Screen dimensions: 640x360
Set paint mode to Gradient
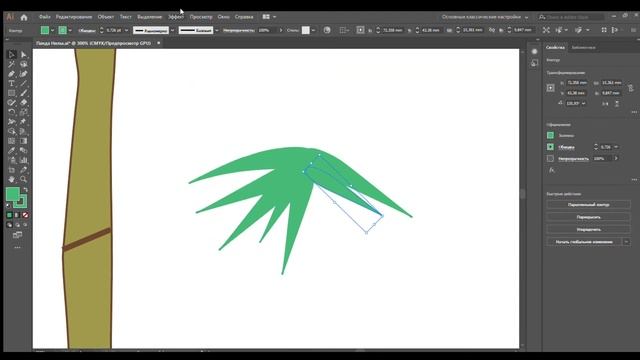click(17, 215)
